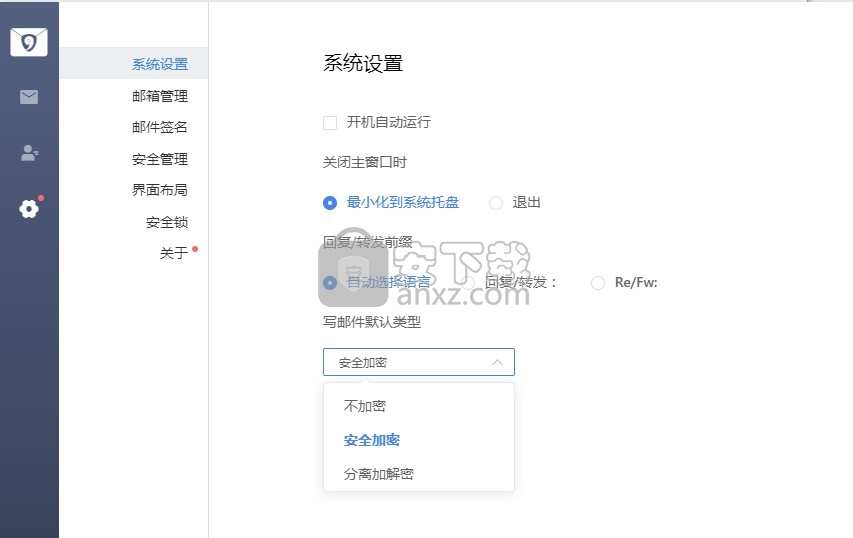Open the contacts icon in sidebar
This screenshot has height=538, width=853.
29,153
